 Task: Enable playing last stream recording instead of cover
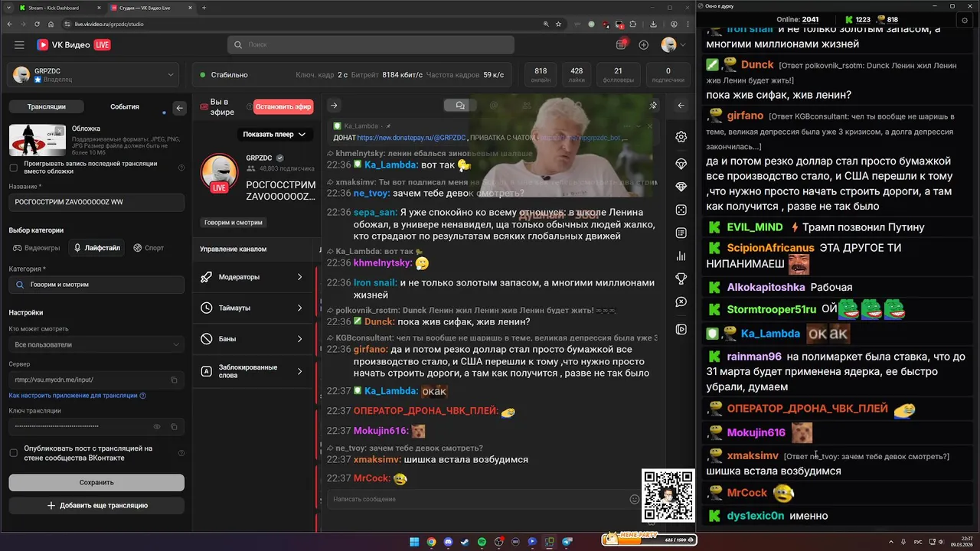[13, 168]
